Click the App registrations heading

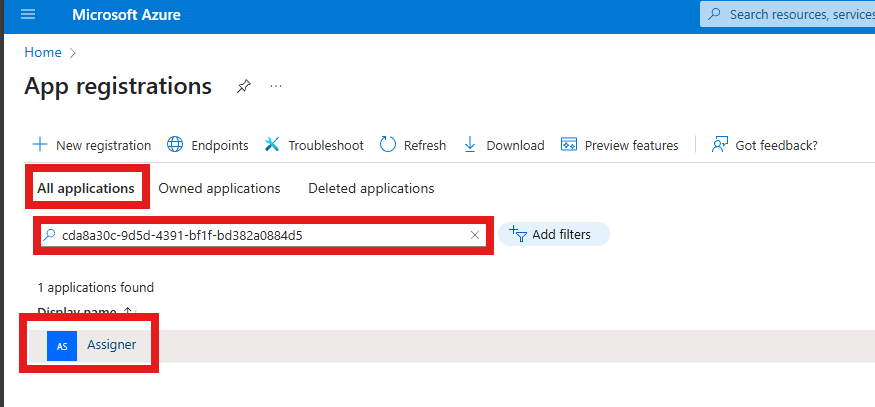click(x=118, y=87)
